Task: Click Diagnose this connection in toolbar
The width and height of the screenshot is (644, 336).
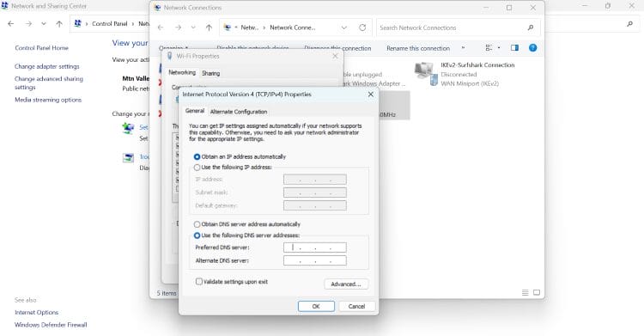Action: tap(337, 48)
